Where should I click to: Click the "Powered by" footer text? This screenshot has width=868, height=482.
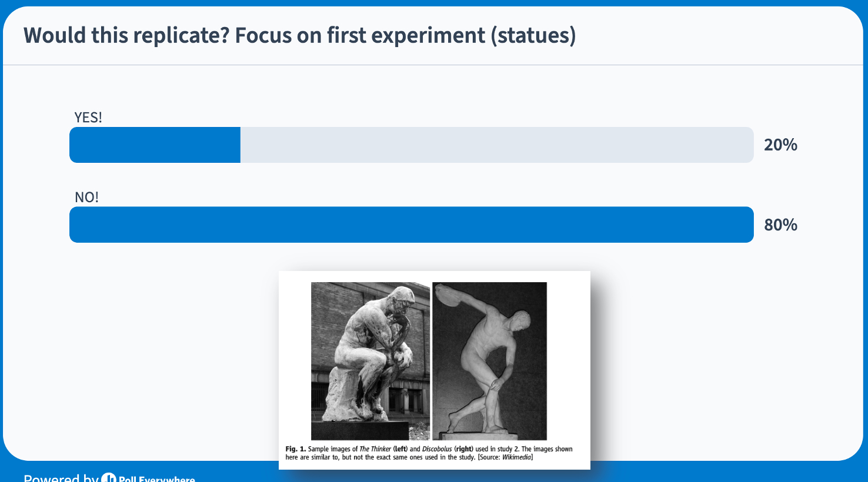(x=61, y=478)
